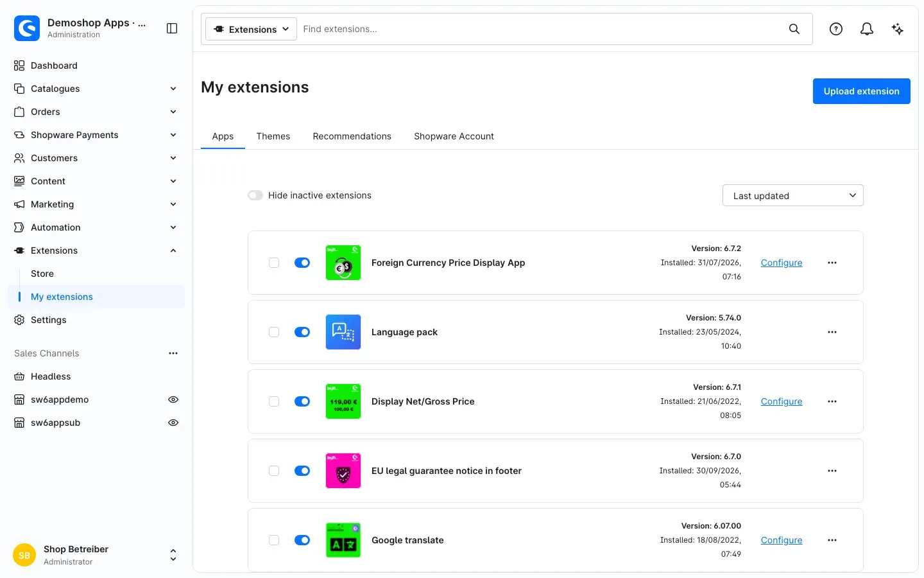Preview the sw6appdemo storefront via eye icon
The height and width of the screenshot is (578, 924).
(173, 399)
